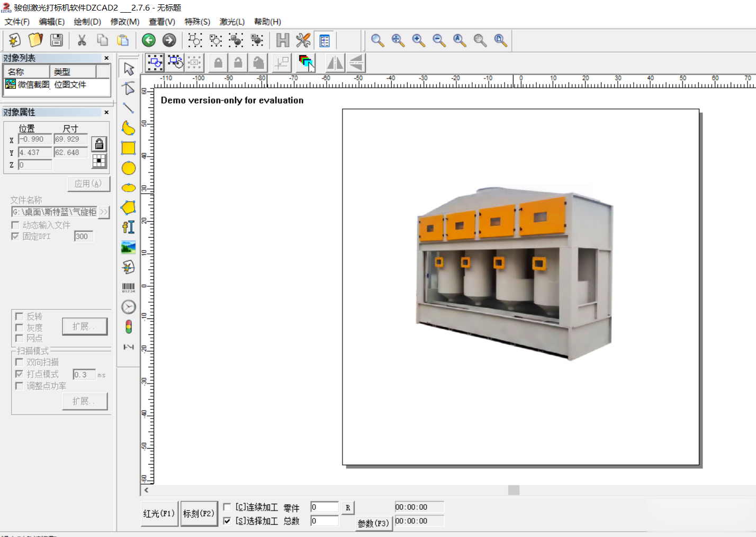Open the 绘制(D) menu
Viewport: 756px width, 537px height.
(87, 22)
